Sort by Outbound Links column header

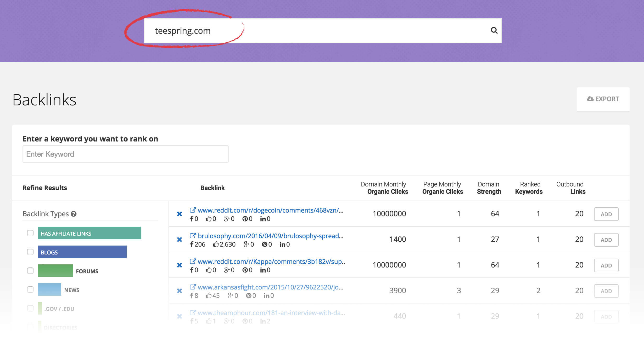[571, 188]
